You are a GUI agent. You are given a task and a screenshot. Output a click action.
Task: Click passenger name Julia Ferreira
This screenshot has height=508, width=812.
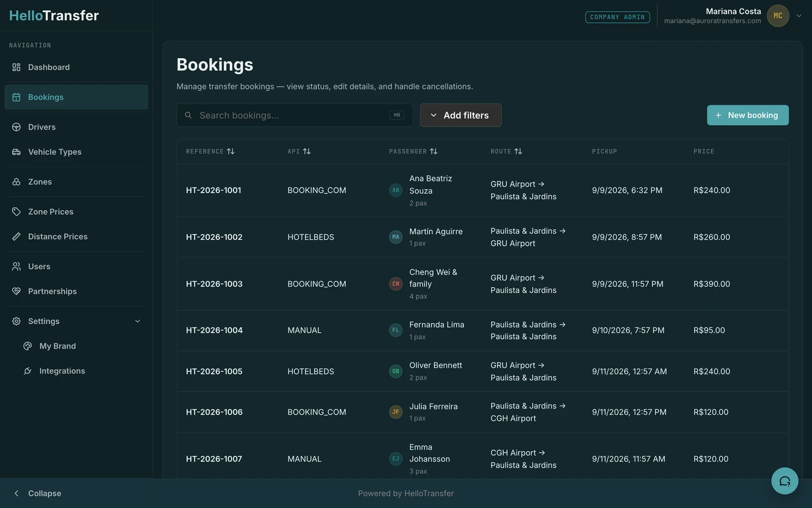pyautogui.click(x=433, y=406)
